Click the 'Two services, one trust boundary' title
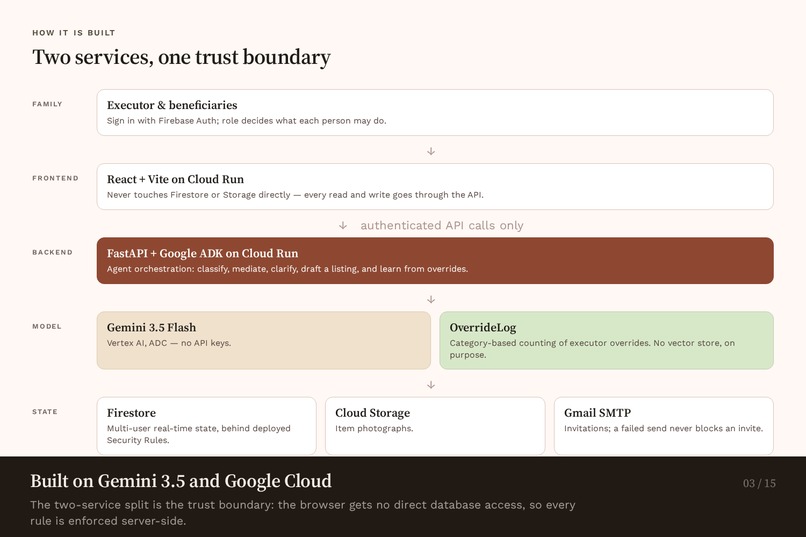This screenshot has width=806, height=537. (181, 57)
